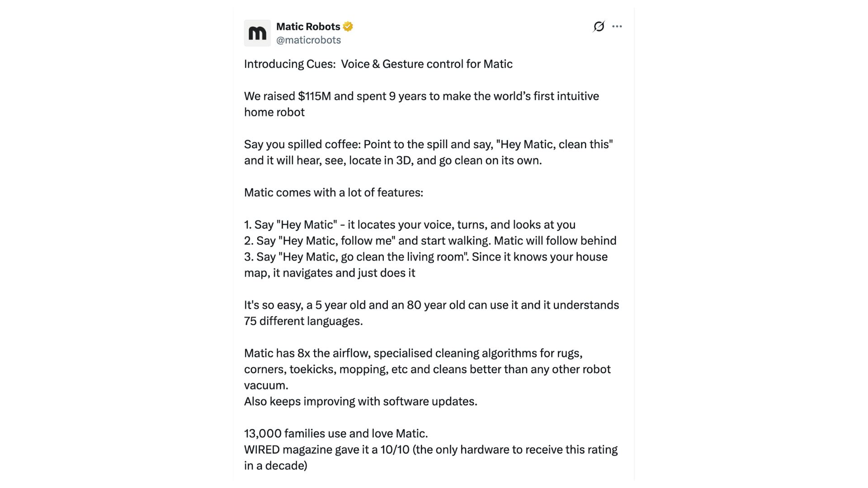Viewport: 868px width, 488px height.
Task: Click the "75 different languages" line
Action: click(303, 321)
